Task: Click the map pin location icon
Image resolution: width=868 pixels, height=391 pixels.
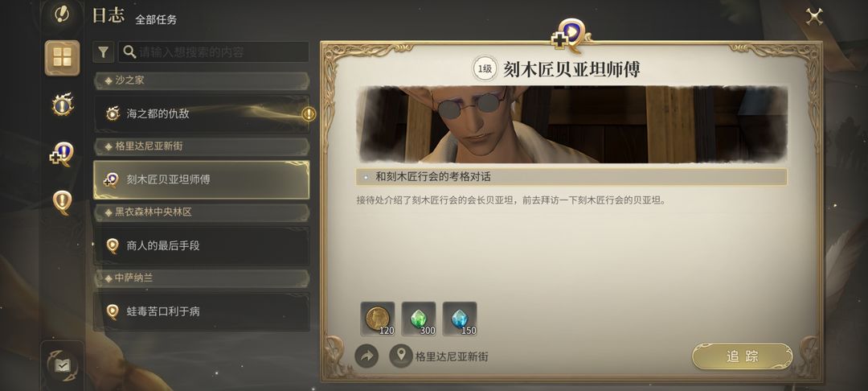Action: pyautogui.click(x=401, y=356)
